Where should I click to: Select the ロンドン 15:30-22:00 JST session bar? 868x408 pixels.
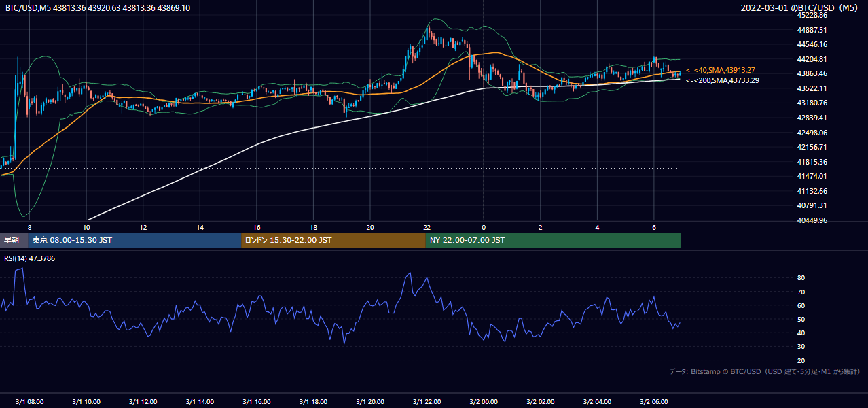pos(333,240)
